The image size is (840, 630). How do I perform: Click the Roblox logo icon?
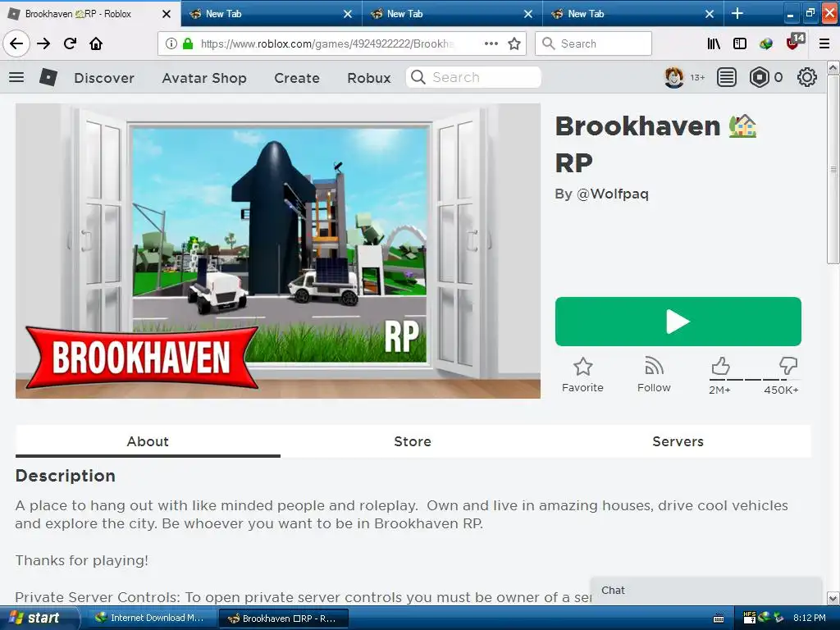pyautogui.click(x=48, y=77)
